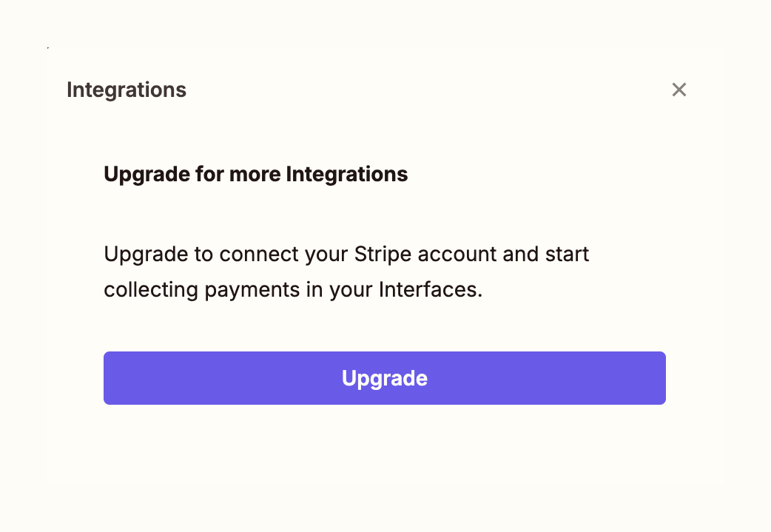
Task: Start the plan upgrade with the Upgrade button
Action: click(385, 378)
